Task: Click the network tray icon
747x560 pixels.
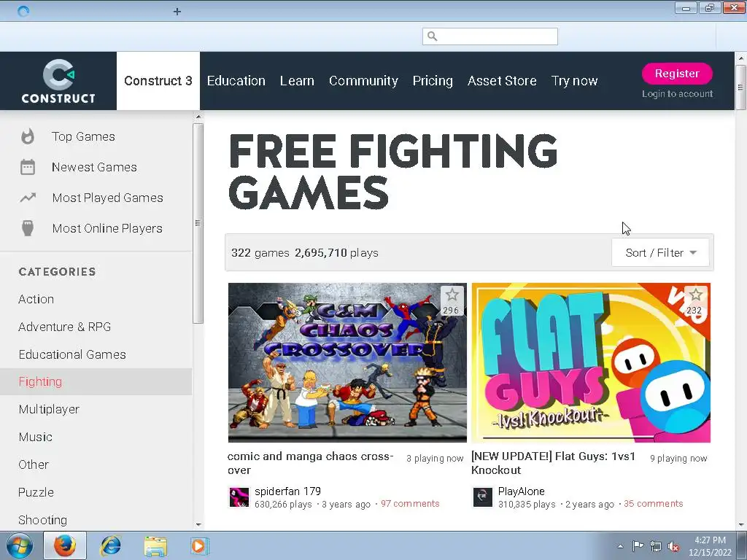Action: point(656,547)
